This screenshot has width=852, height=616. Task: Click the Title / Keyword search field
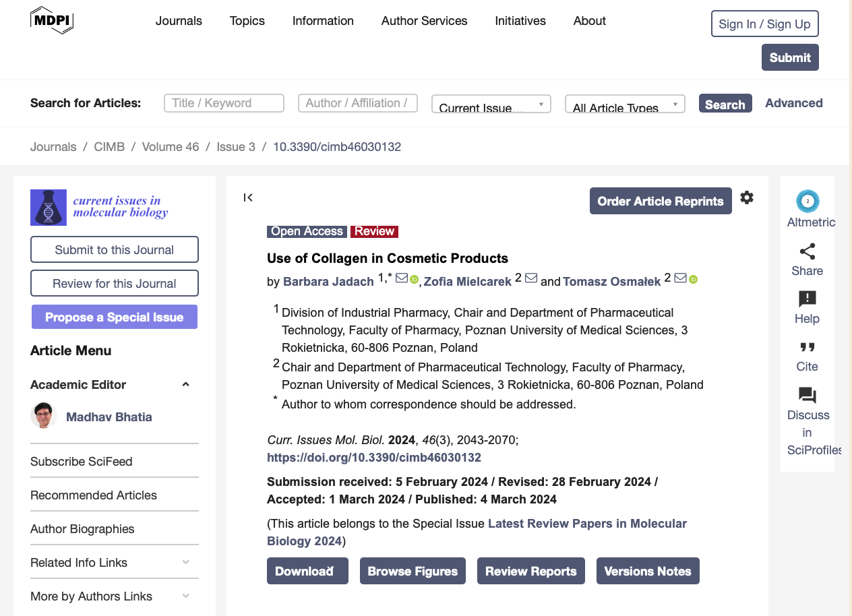pyautogui.click(x=224, y=103)
